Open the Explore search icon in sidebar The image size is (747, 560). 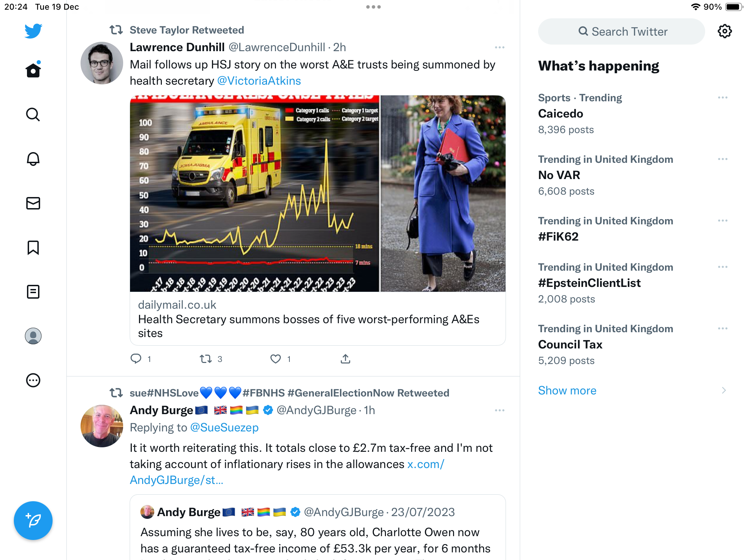pyautogui.click(x=33, y=114)
